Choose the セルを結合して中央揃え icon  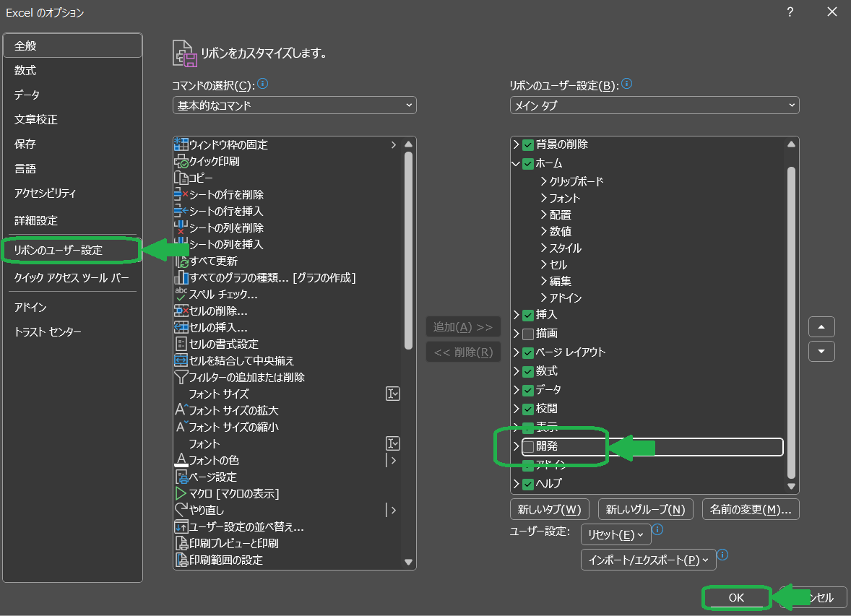pyautogui.click(x=181, y=361)
